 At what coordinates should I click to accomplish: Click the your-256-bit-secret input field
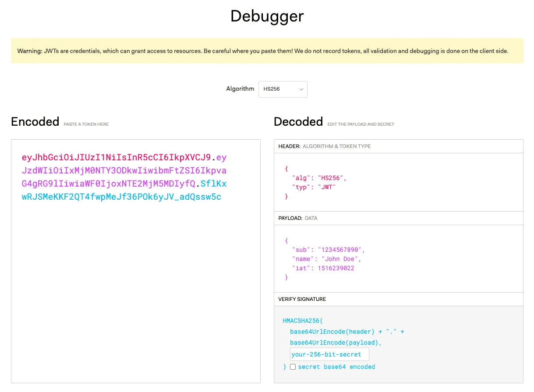click(329, 354)
